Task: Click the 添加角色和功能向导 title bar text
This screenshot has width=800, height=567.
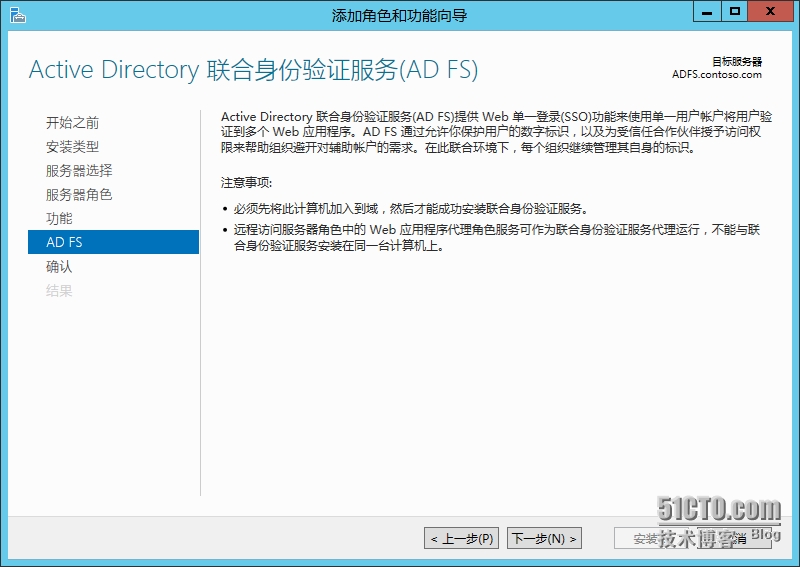Action: (399, 15)
